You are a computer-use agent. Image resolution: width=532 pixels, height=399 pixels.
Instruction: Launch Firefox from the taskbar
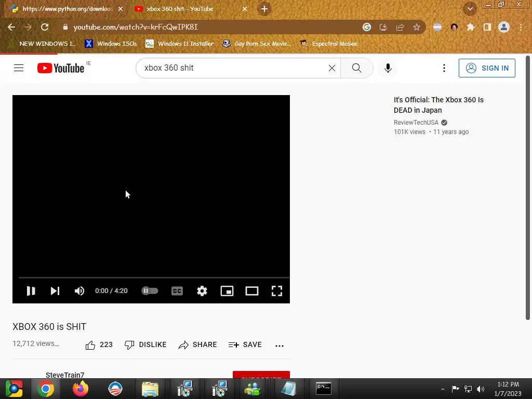pyautogui.click(x=81, y=389)
